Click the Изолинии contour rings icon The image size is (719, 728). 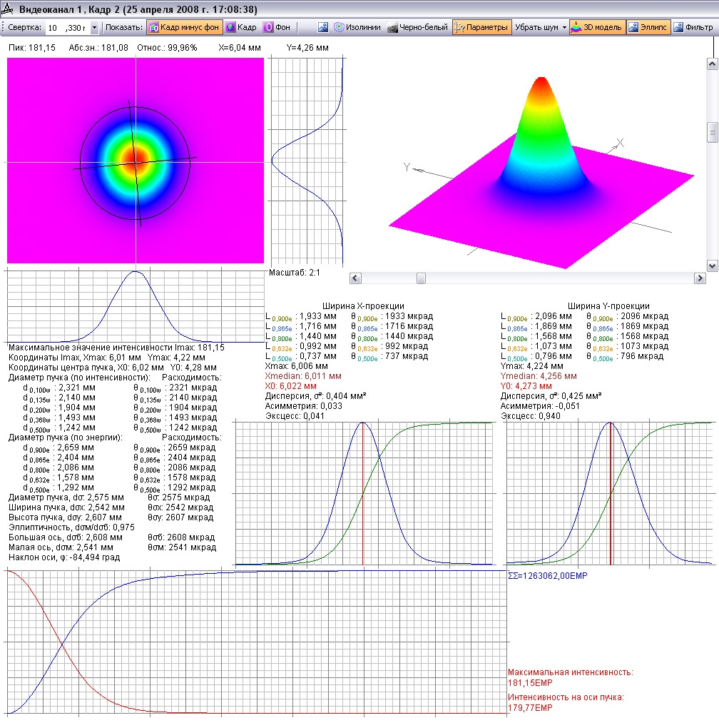pos(339,27)
